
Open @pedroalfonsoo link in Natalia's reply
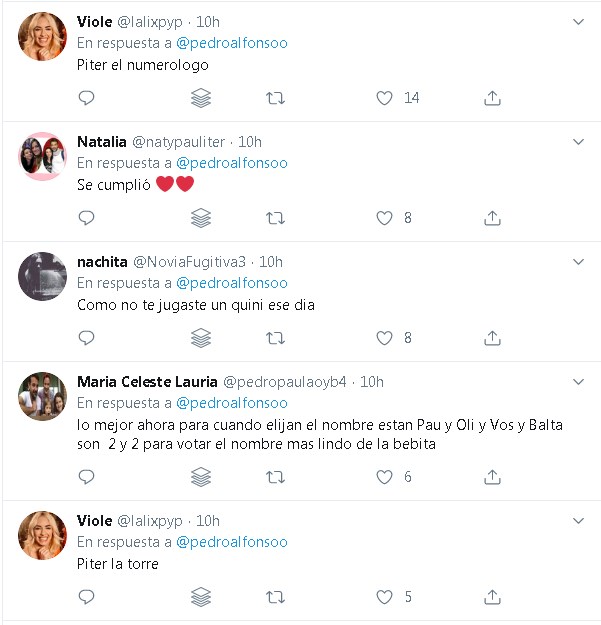(231, 163)
